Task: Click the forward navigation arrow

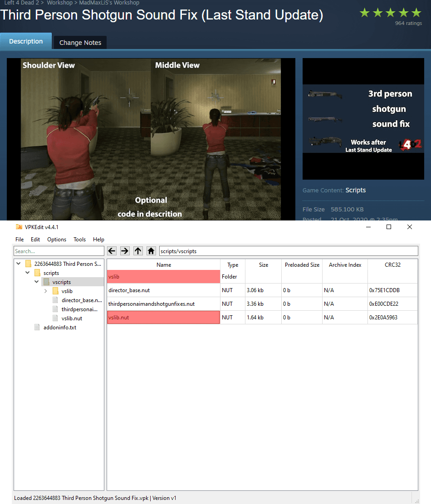Action: [x=125, y=251]
